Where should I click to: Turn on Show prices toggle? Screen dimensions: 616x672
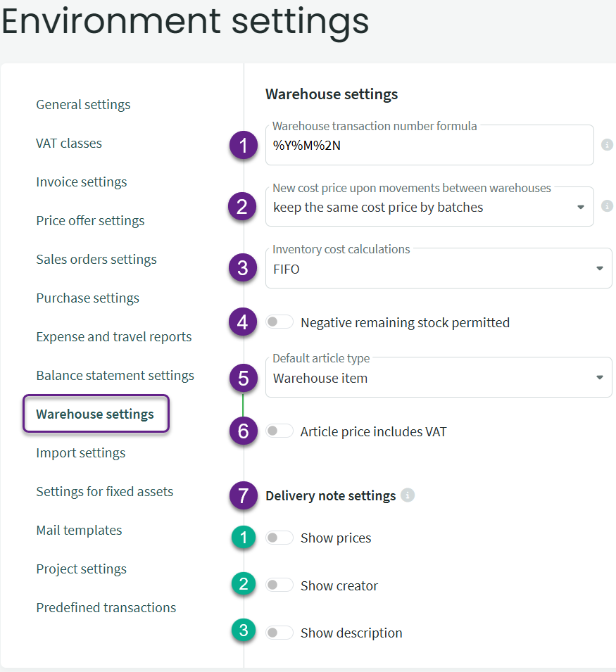[279, 538]
